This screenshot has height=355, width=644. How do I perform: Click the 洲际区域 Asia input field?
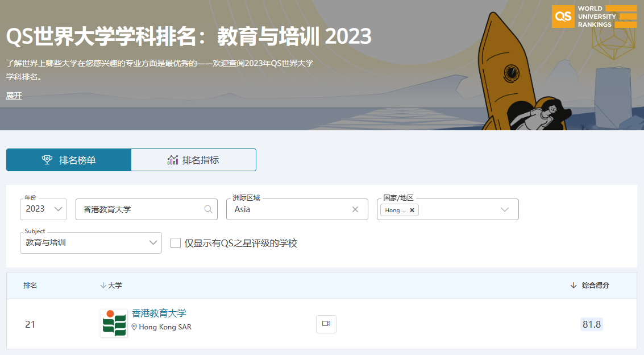[290, 209]
